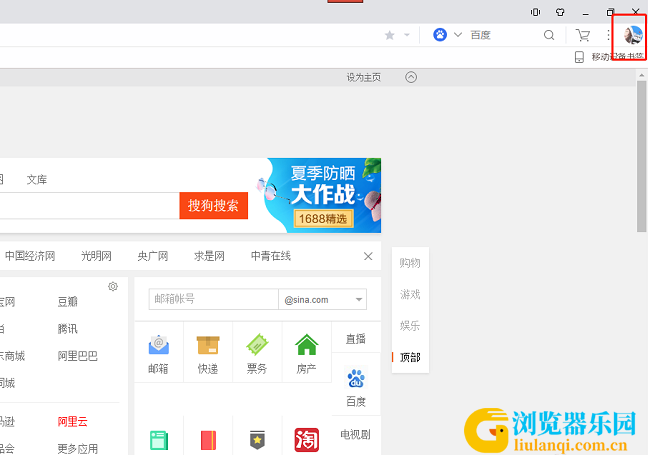The width and height of the screenshot is (650, 455).
Task: Jump to 游戏 section in side nav
Action: 410,295
